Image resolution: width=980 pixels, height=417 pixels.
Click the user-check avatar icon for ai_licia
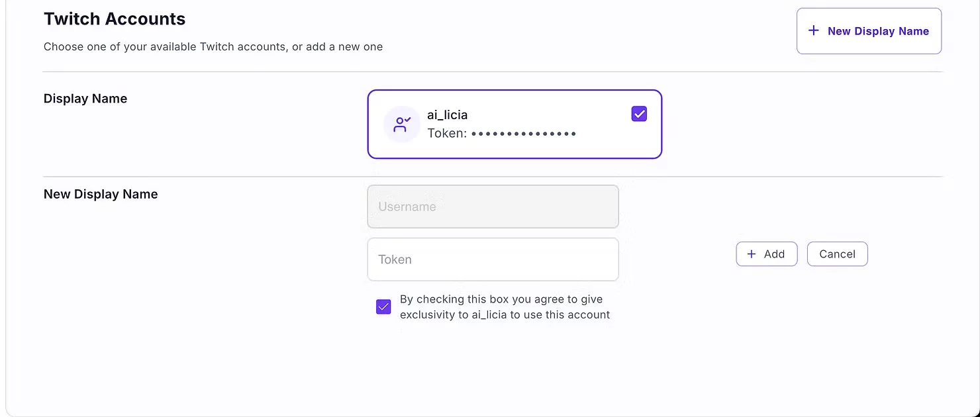point(402,124)
